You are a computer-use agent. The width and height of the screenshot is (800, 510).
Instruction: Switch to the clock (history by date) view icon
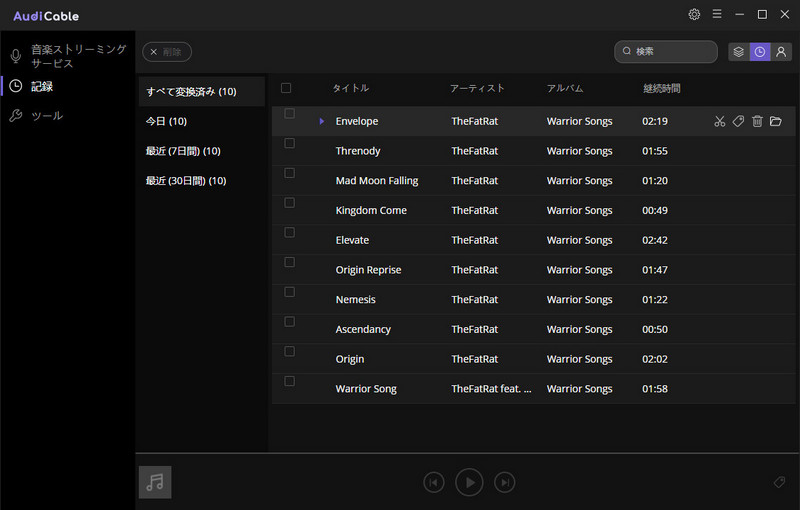point(760,52)
